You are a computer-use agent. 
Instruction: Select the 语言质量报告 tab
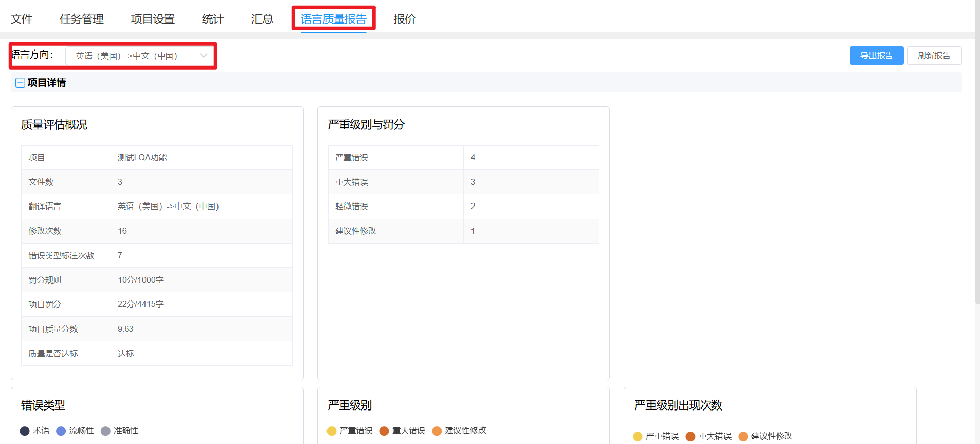(333, 19)
